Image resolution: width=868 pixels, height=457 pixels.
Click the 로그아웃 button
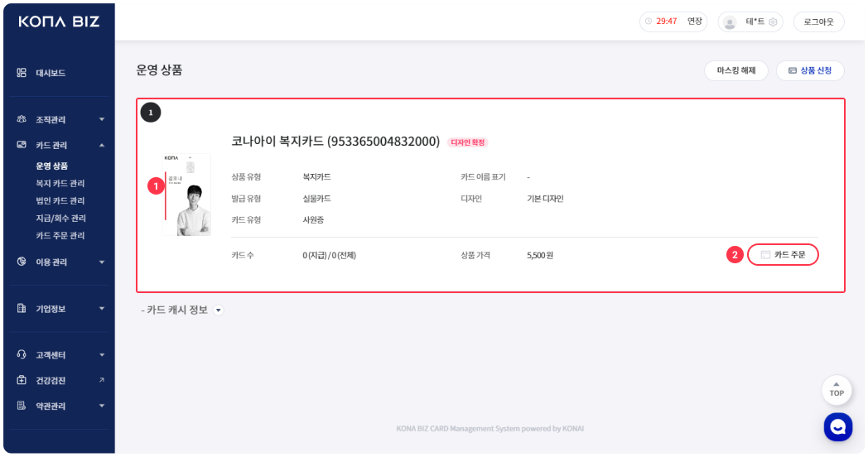(x=819, y=22)
